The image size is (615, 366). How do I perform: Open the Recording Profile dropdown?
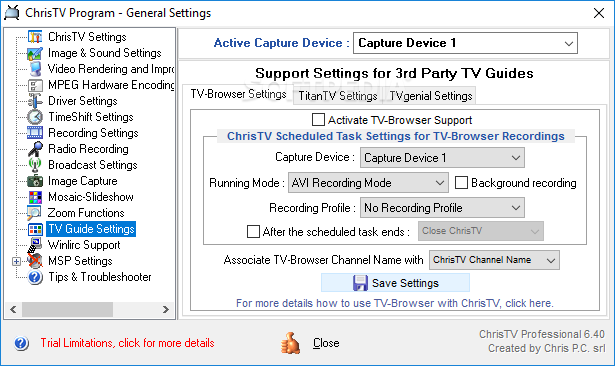point(442,208)
